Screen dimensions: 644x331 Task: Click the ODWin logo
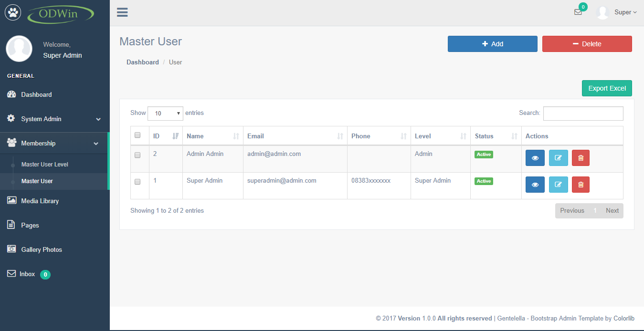pos(61,13)
